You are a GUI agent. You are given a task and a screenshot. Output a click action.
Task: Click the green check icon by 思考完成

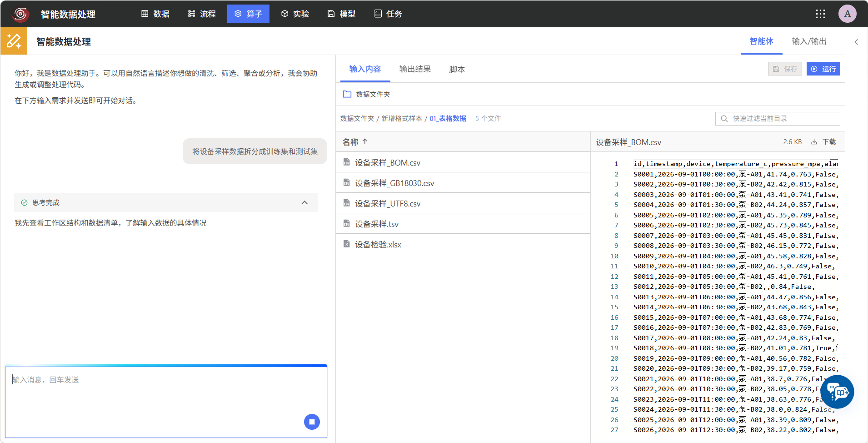click(25, 203)
